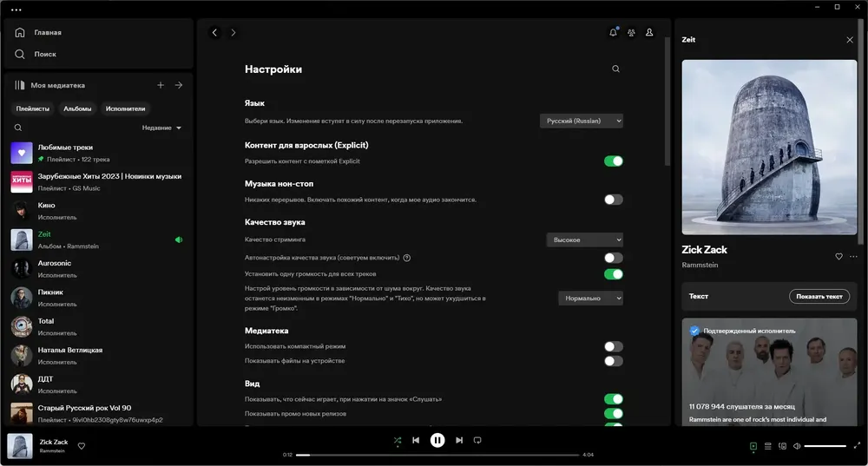Skip to previous track

[416, 441]
